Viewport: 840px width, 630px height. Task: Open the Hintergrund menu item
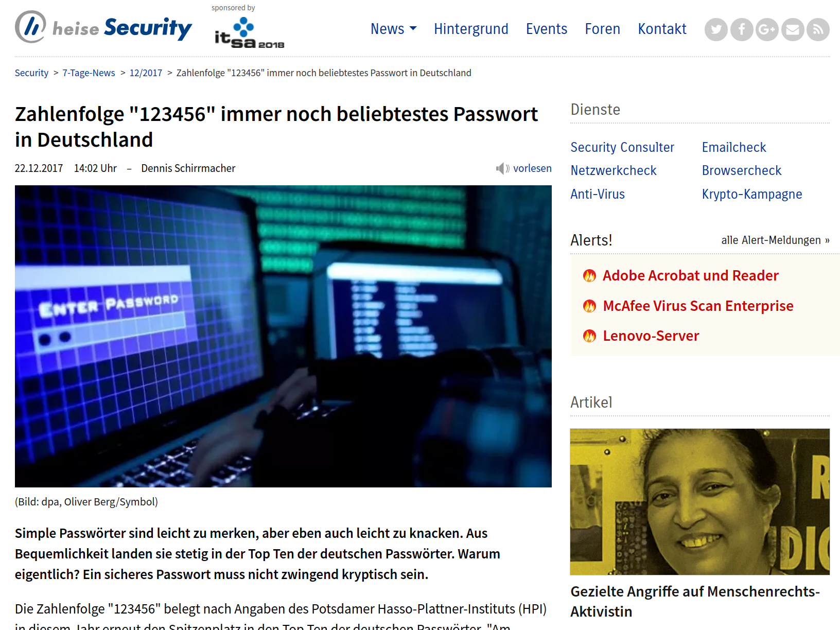coord(471,29)
